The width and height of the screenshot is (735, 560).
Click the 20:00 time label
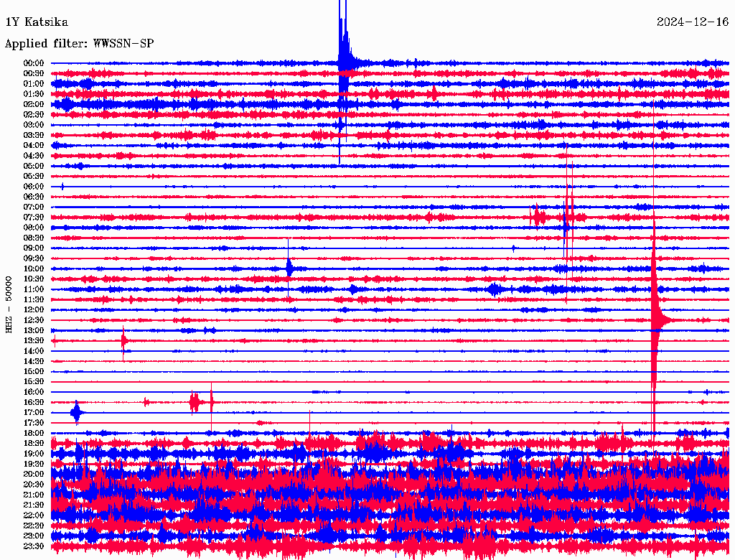[34, 475]
